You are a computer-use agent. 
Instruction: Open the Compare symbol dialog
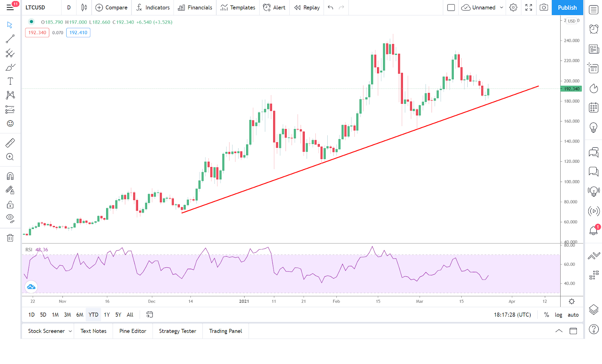coord(111,8)
